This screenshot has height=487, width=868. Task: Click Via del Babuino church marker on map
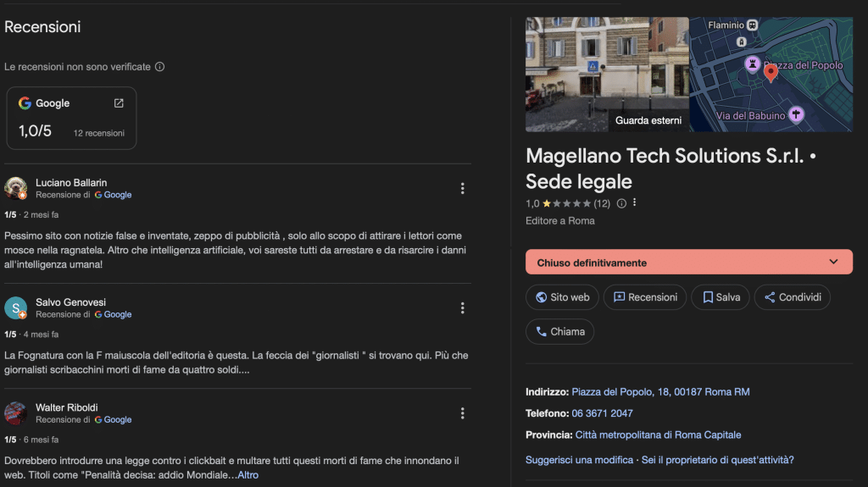point(796,114)
